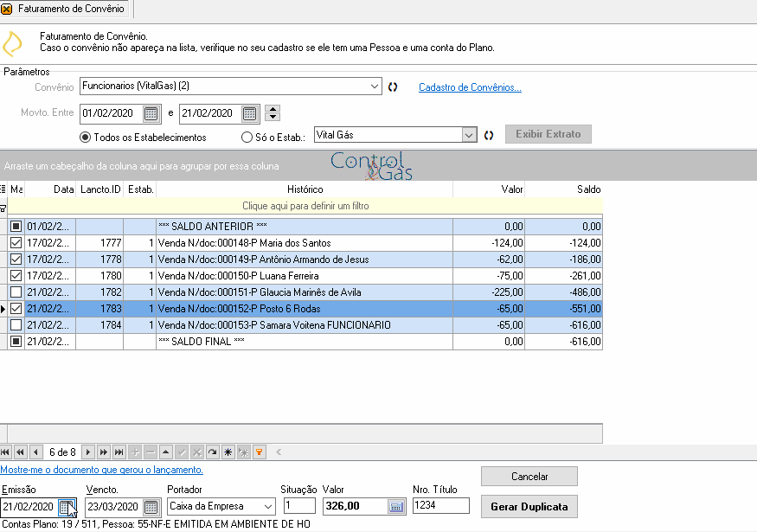The image size is (757, 532).
Task: Click the Gerar Duplicata button
Action: (x=529, y=506)
